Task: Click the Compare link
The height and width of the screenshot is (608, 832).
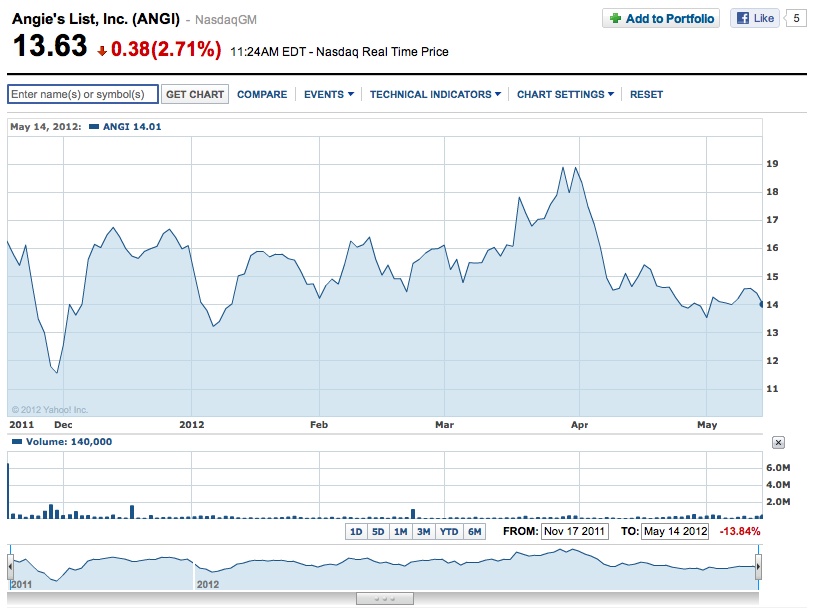Action: point(262,94)
